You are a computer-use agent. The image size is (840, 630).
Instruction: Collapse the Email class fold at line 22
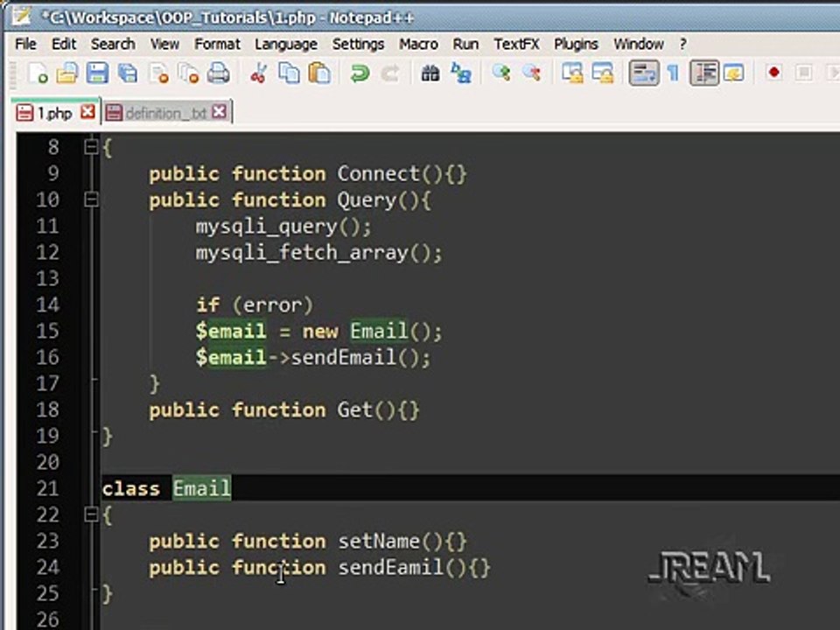91,514
